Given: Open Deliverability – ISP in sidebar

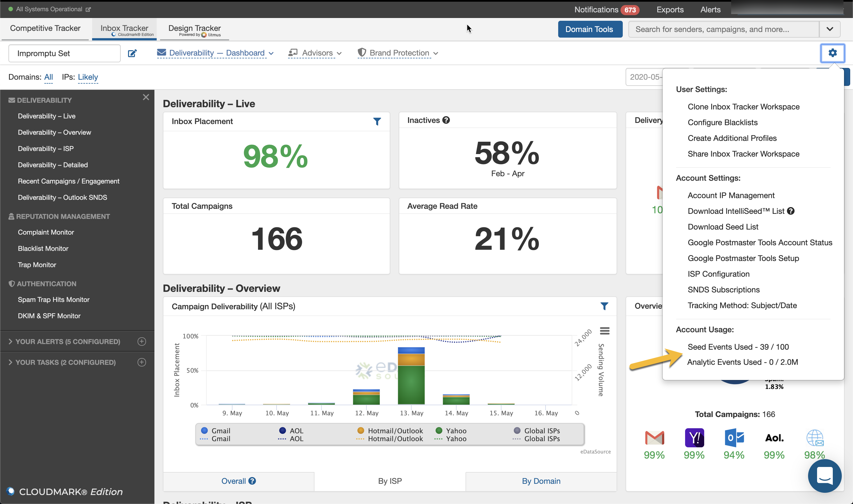Looking at the screenshot, I should 46,148.
